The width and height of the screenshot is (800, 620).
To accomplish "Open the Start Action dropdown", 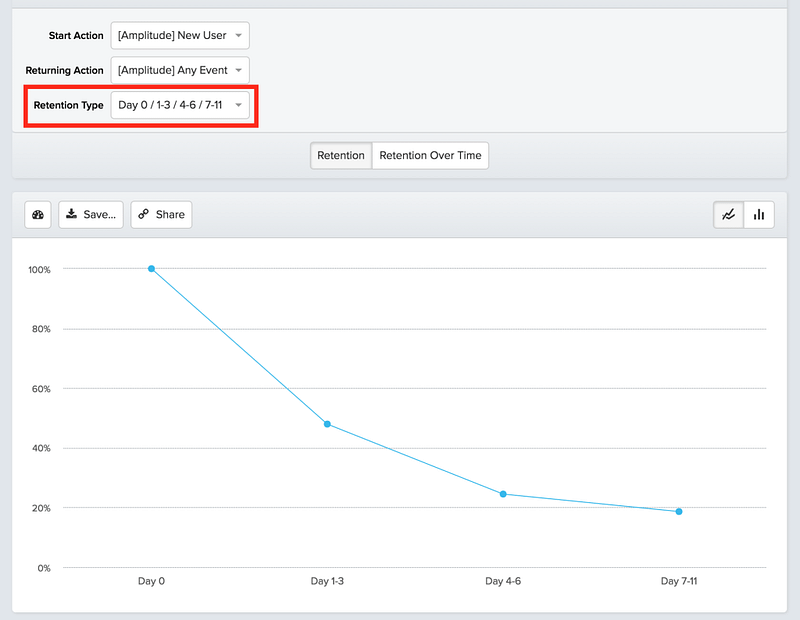I will pyautogui.click(x=180, y=36).
